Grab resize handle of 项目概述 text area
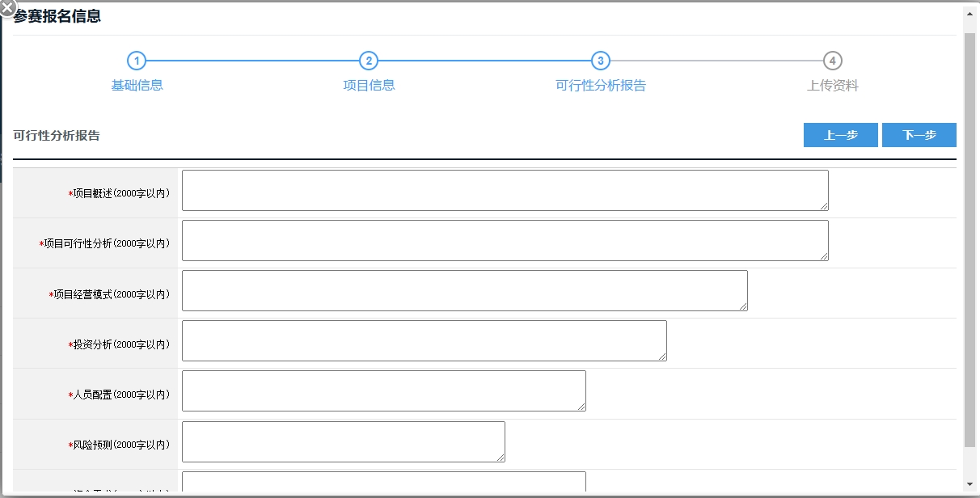 click(823, 205)
